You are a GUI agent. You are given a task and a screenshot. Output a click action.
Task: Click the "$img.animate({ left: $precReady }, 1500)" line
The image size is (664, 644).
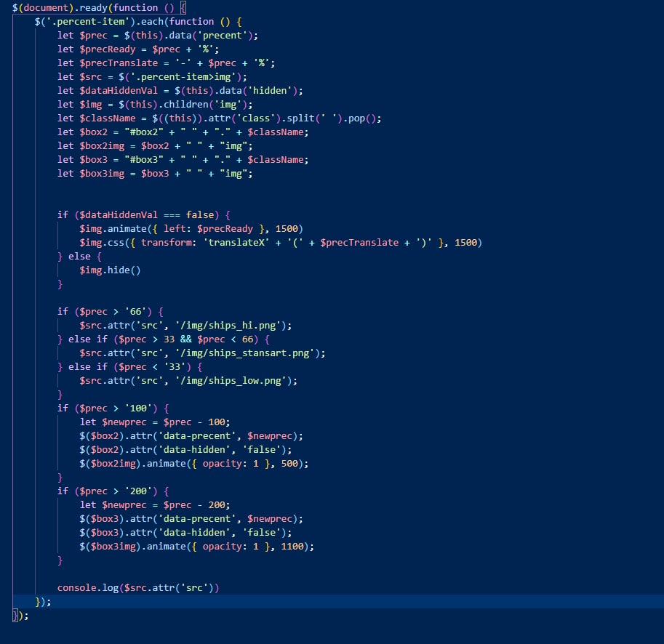point(191,229)
